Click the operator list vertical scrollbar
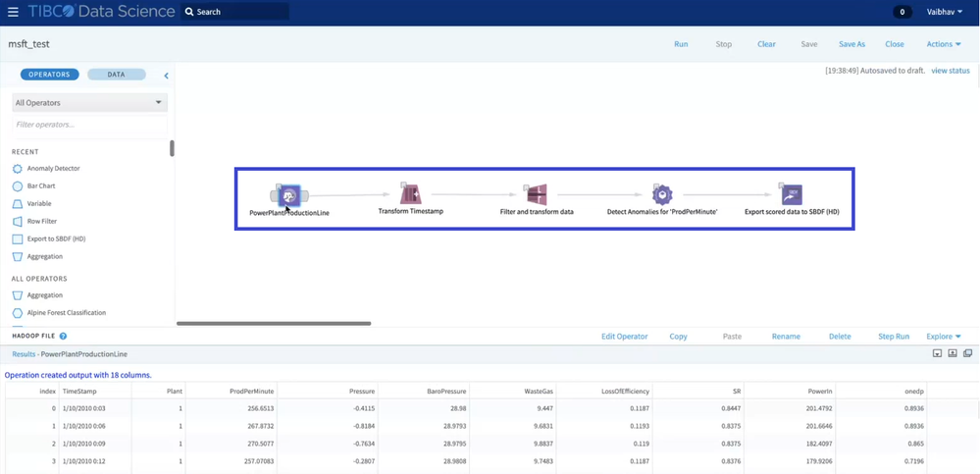This screenshot has height=474, width=980. pyautogui.click(x=172, y=148)
